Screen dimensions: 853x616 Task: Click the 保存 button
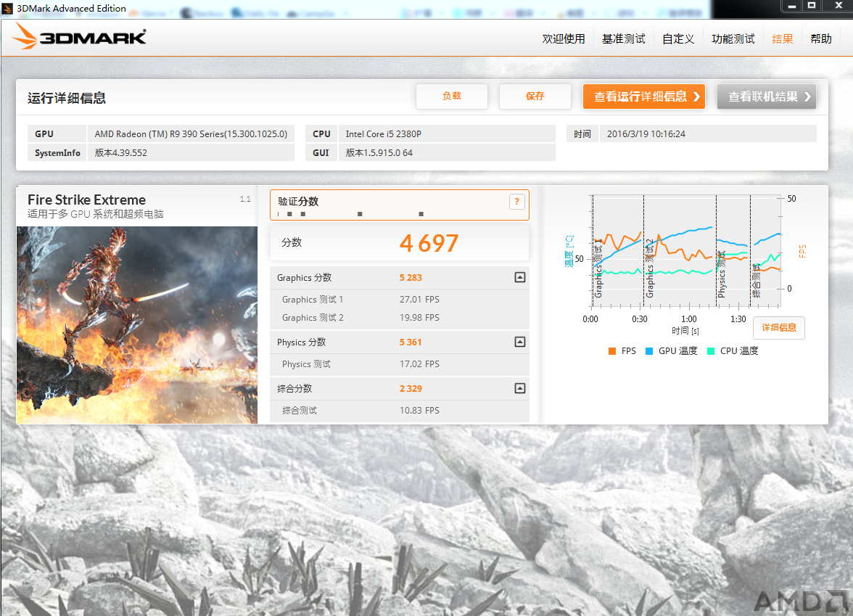coord(535,96)
